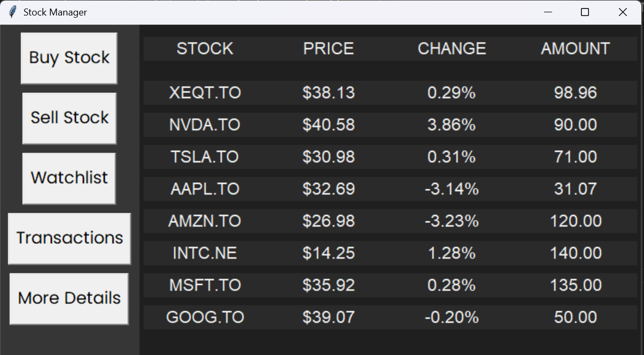Click the MSFT.TO price $35.92
The image size is (644, 355).
tap(329, 285)
